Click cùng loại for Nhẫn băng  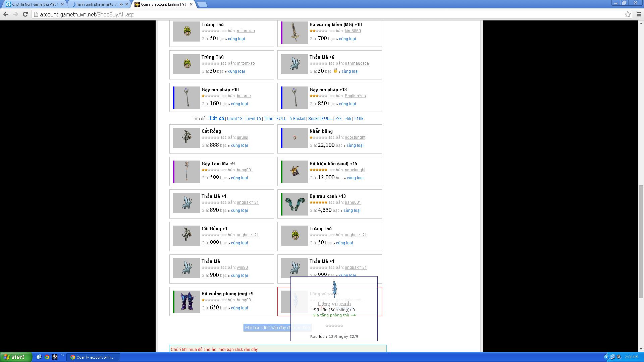click(355, 145)
